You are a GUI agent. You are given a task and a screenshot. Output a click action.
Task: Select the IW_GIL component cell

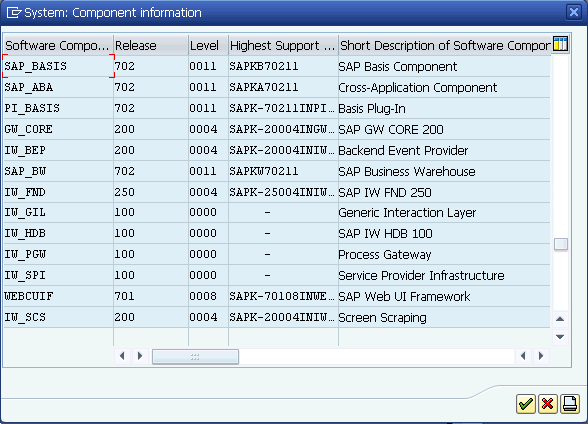tap(58, 213)
